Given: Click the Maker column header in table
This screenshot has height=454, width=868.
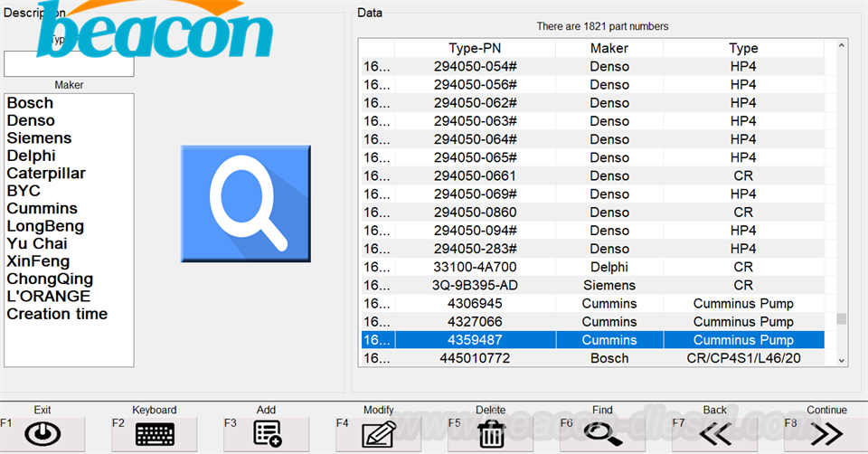Looking at the screenshot, I should point(609,48).
